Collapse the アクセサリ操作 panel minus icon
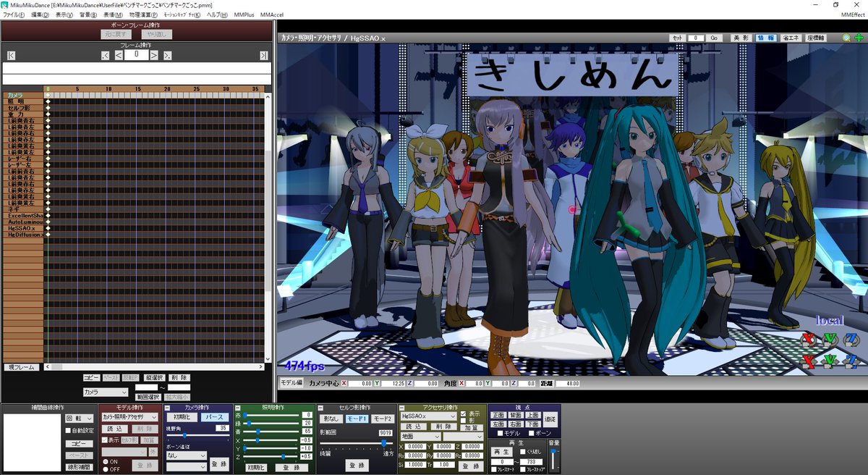868x475 pixels. tap(401, 408)
